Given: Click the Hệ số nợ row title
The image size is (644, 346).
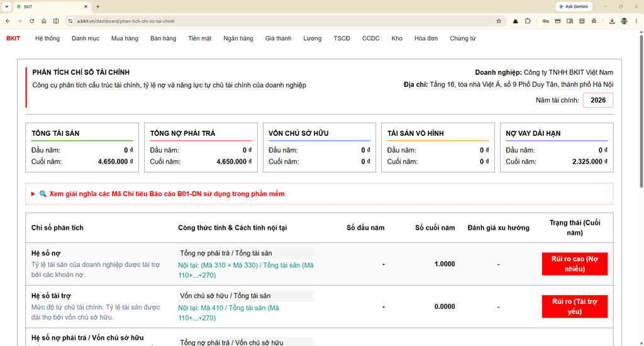Looking at the screenshot, I should coord(46,253).
